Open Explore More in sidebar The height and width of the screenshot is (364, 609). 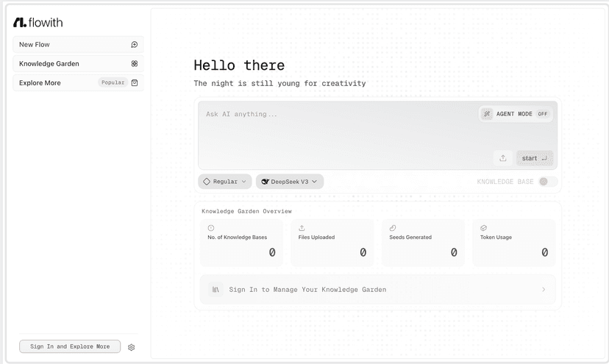(x=78, y=83)
